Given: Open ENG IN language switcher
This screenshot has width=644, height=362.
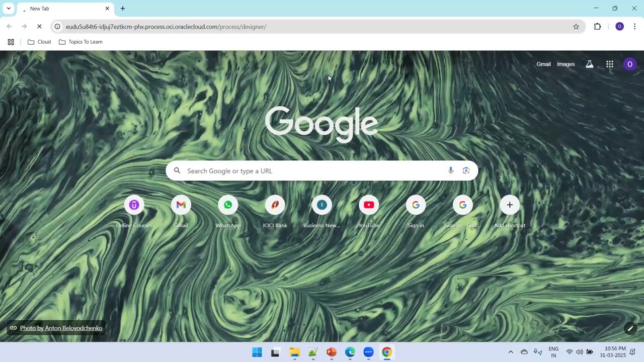Looking at the screenshot, I should (x=553, y=352).
